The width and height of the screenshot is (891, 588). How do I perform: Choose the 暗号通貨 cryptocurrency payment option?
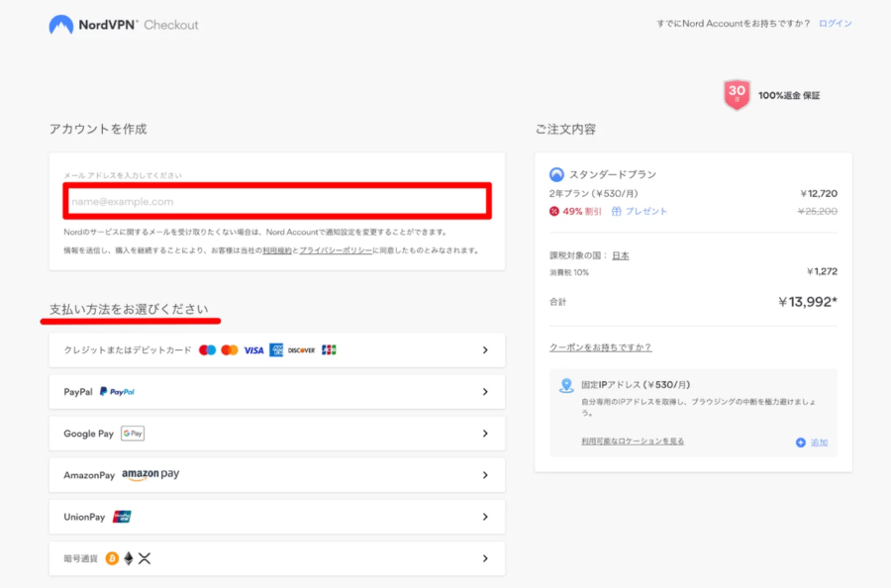click(277, 558)
